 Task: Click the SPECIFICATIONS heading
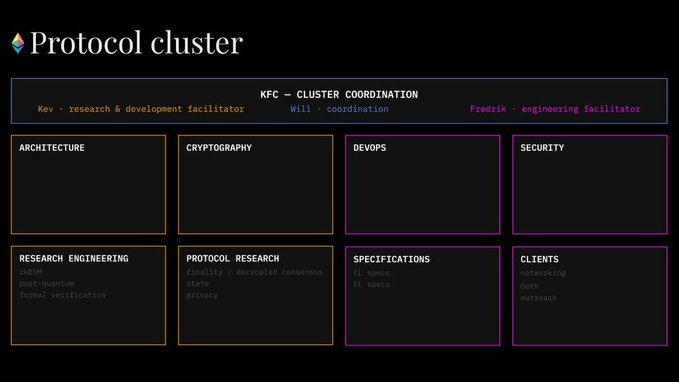(x=391, y=259)
